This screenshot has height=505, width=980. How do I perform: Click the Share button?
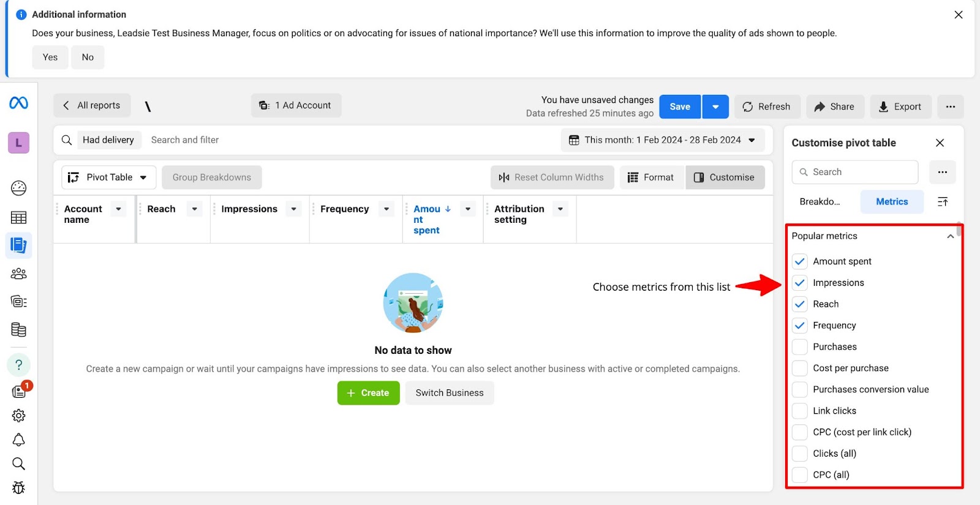pos(835,107)
